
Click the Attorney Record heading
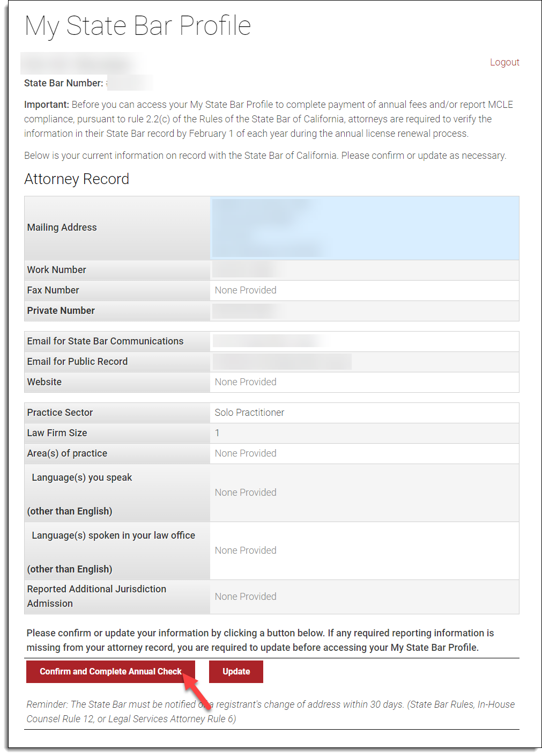coord(76,179)
